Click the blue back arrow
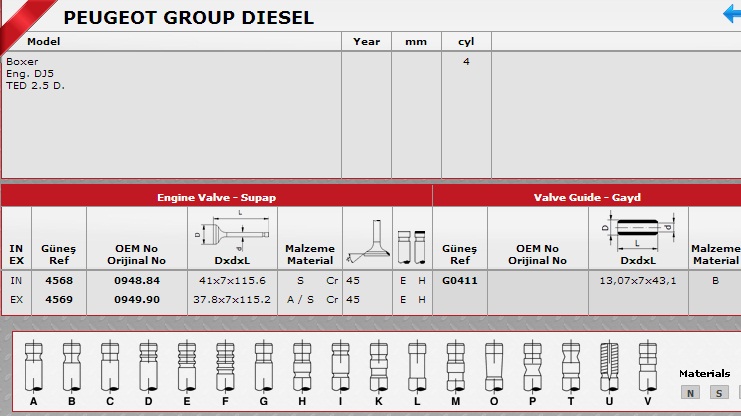This screenshot has height=416, width=741. click(731, 14)
